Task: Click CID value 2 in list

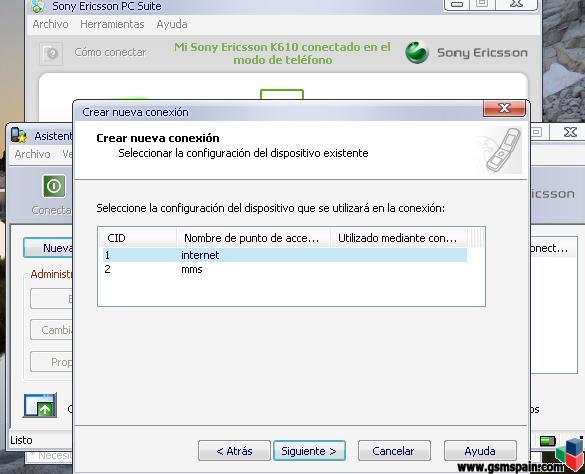Action: coord(107,269)
